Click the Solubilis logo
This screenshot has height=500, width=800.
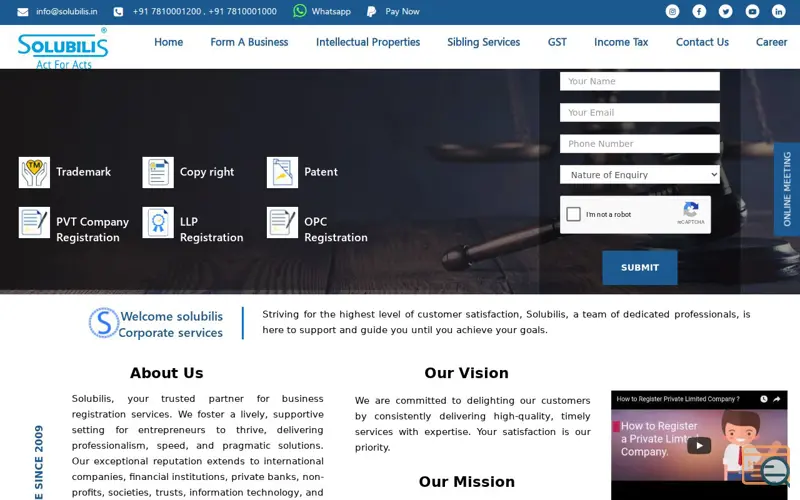(x=63, y=48)
